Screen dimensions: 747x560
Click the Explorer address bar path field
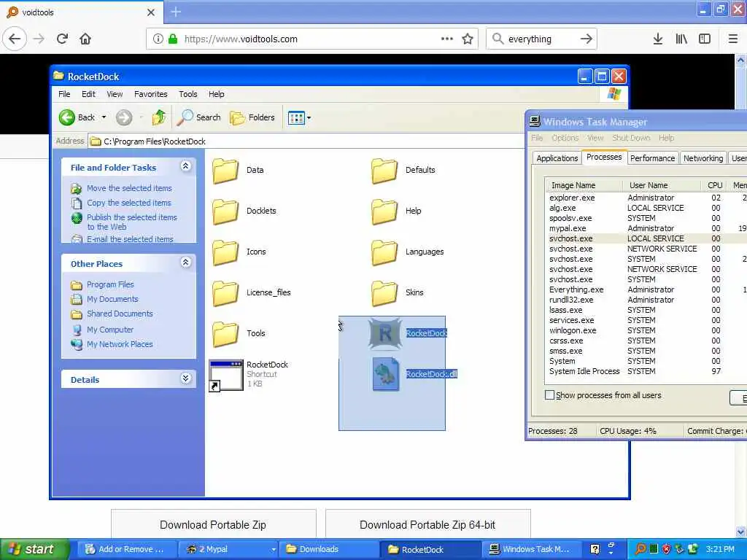tap(306, 141)
